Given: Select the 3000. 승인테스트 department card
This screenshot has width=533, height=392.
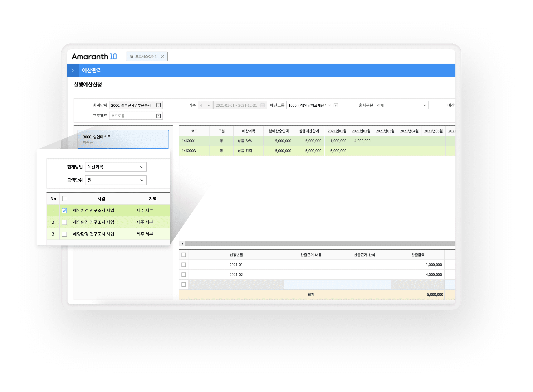Looking at the screenshot, I should pos(123,139).
